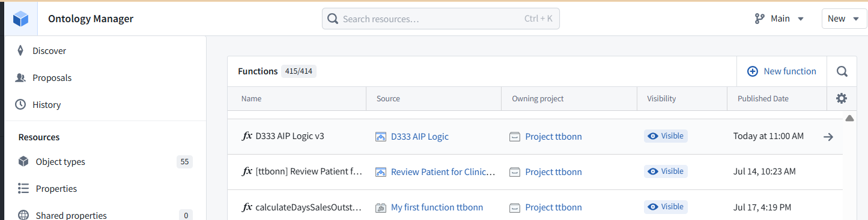Click the branch icon beside Main

pyautogui.click(x=759, y=19)
